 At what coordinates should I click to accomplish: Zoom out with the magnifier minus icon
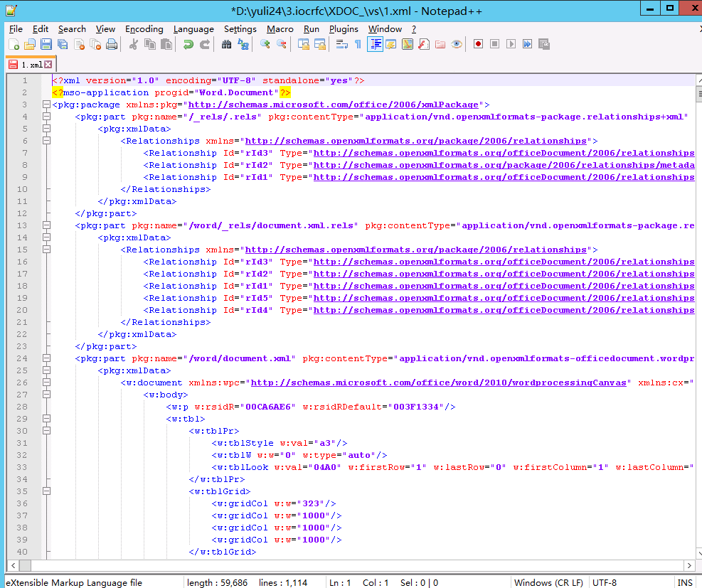[x=282, y=44]
